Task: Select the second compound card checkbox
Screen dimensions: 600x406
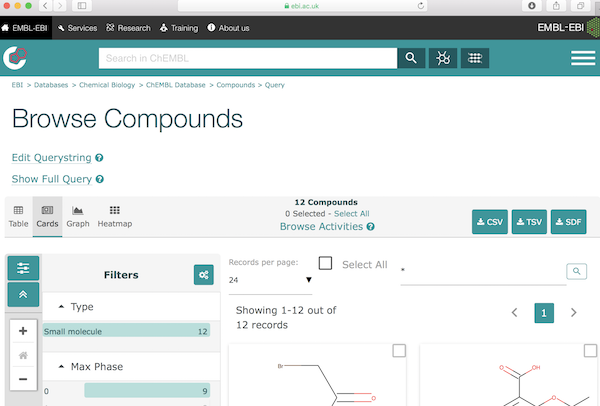Action: (x=590, y=351)
